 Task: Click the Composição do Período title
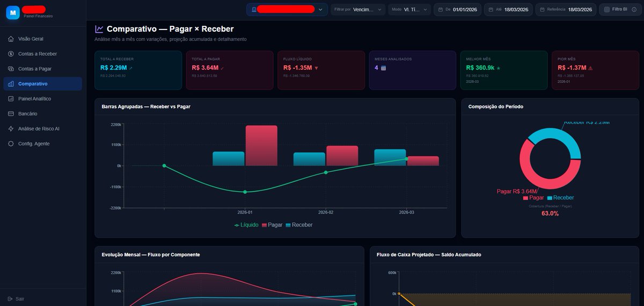[x=496, y=106]
